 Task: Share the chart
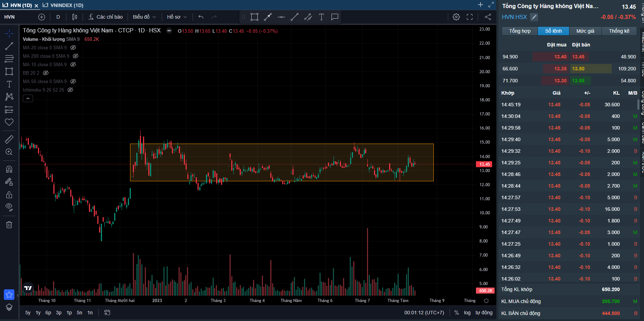tap(488, 17)
